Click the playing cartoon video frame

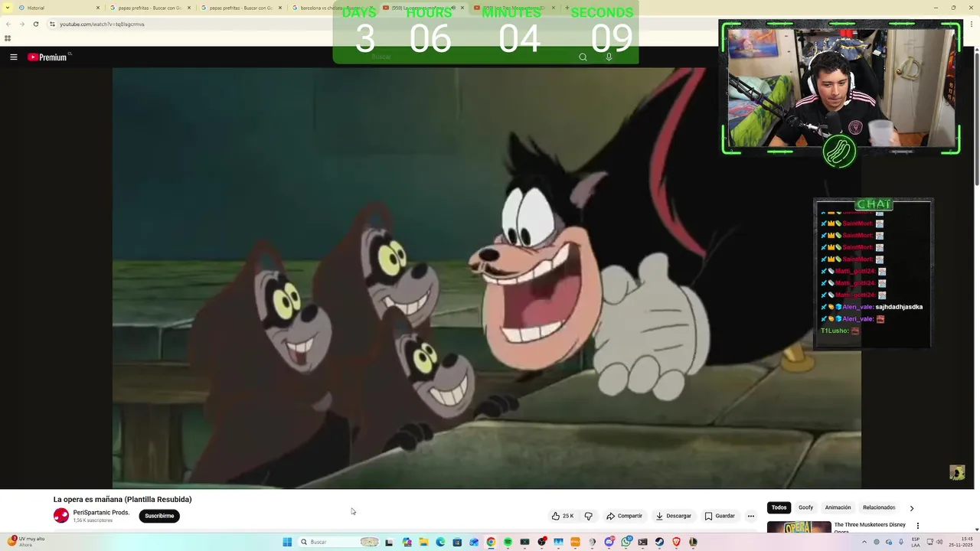487,278
